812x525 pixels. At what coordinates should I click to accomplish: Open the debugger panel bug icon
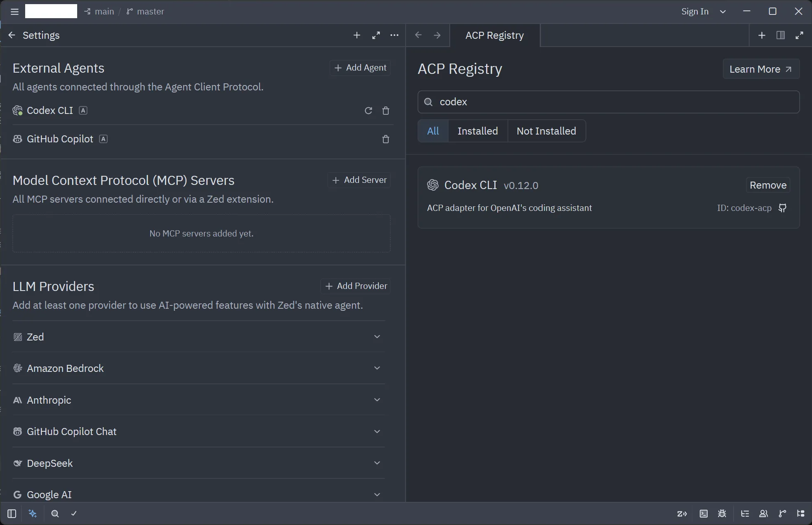[x=722, y=514]
